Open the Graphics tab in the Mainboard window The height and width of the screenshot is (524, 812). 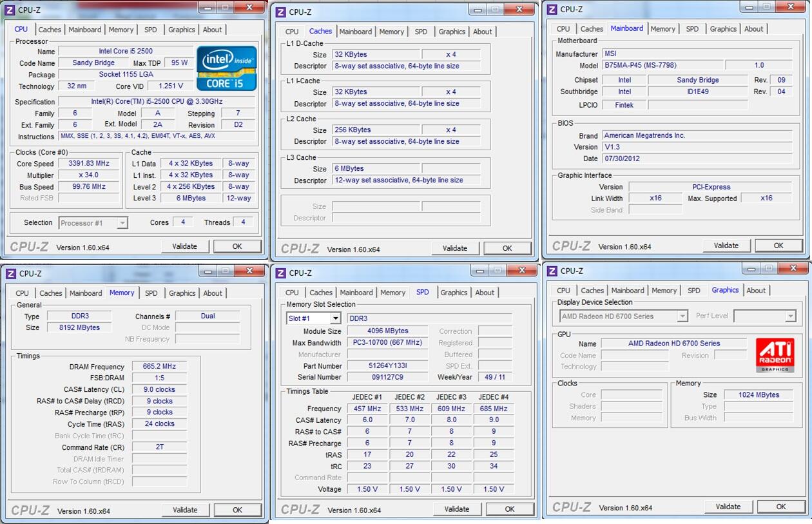(723, 29)
